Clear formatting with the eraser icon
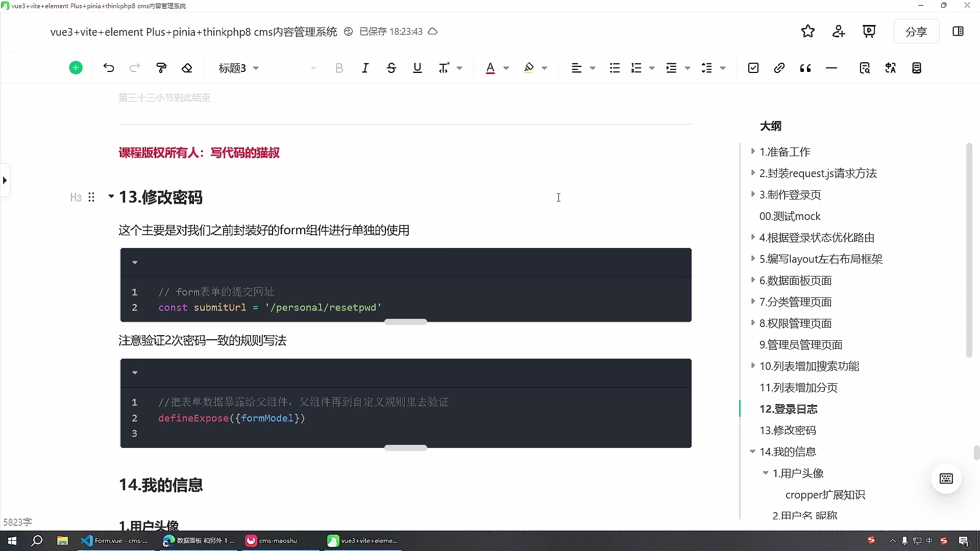The width and height of the screenshot is (980, 551). [x=187, y=68]
